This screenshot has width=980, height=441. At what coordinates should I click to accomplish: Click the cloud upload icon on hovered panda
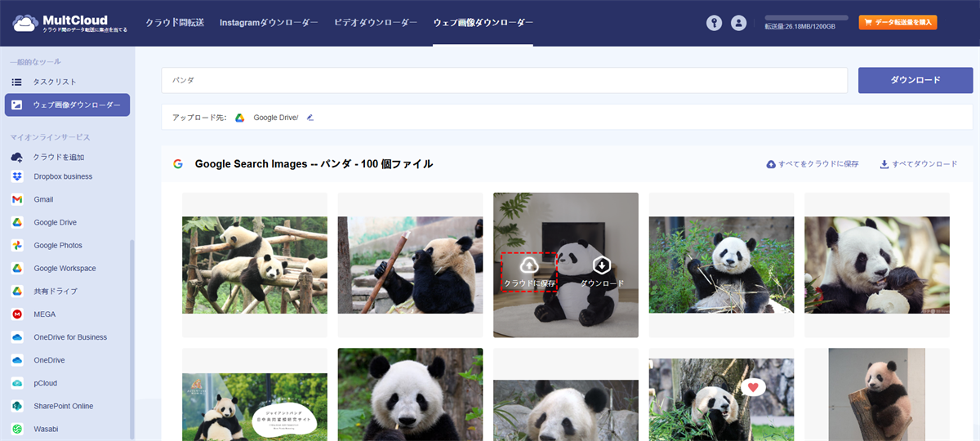529,265
